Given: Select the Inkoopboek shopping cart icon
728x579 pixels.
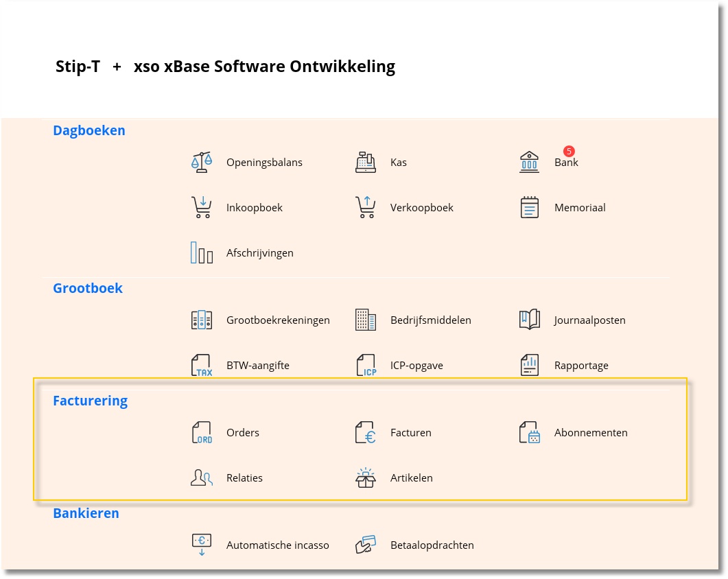Looking at the screenshot, I should point(202,207).
